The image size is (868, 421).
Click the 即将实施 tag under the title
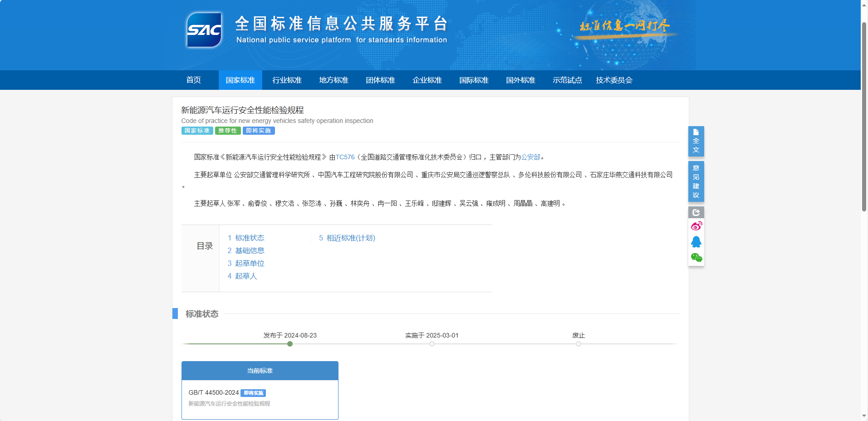[259, 131]
